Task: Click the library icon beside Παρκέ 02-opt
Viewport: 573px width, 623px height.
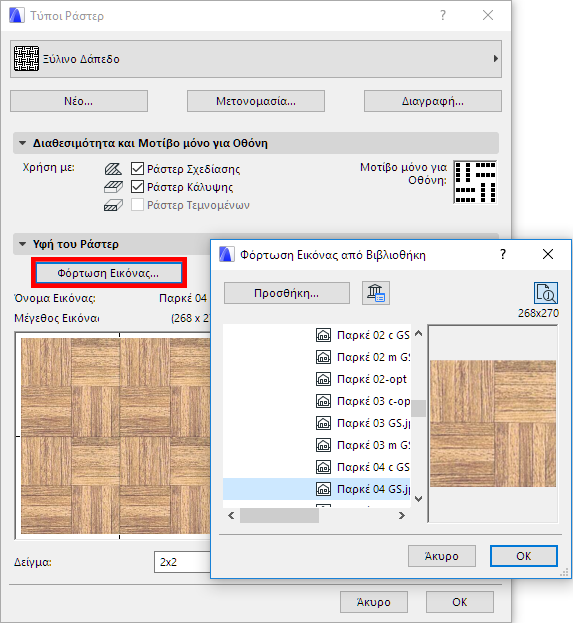Action: tap(323, 379)
